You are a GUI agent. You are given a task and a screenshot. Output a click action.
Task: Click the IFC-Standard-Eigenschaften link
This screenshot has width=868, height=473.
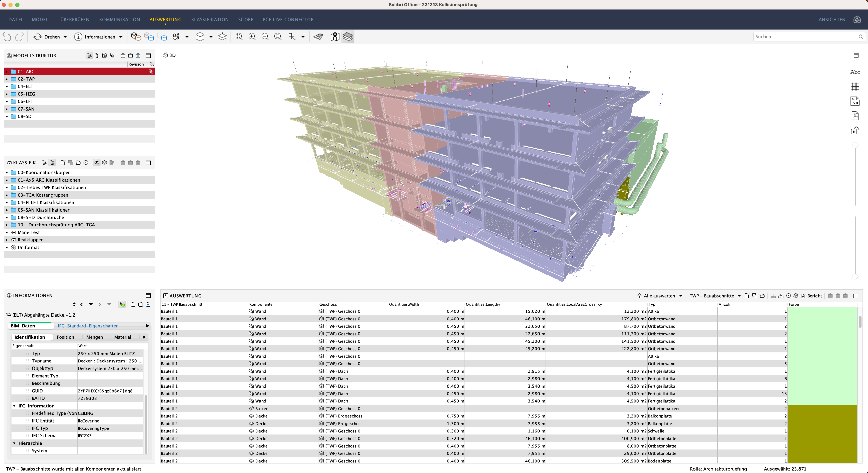coord(88,326)
